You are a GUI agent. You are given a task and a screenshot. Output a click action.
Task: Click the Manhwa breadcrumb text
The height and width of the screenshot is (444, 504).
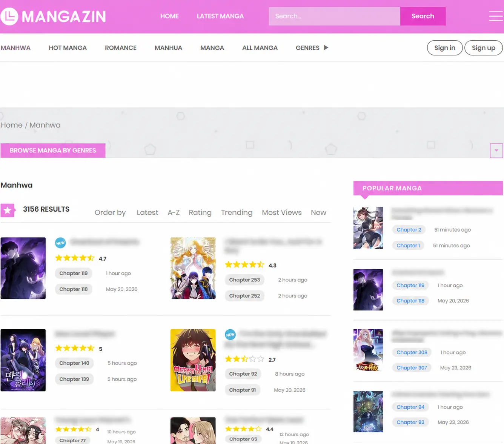tap(45, 125)
